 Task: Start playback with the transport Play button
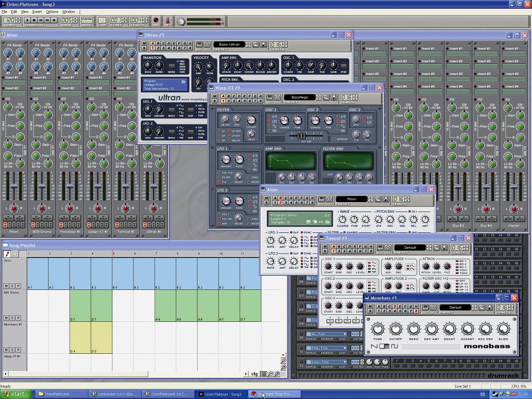pos(27,20)
